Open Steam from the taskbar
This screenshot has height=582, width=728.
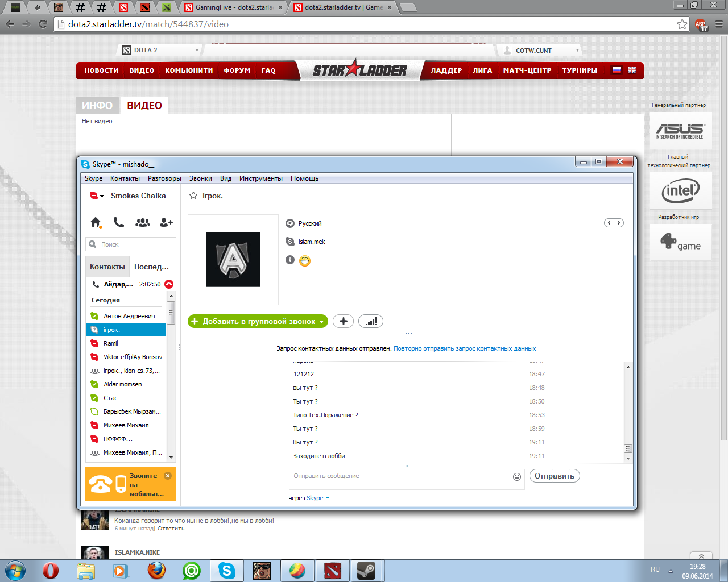click(x=366, y=570)
